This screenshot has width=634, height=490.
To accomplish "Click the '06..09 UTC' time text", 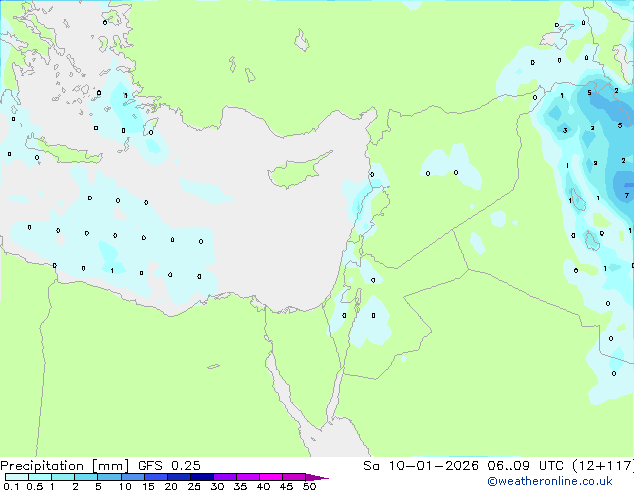I will (525, 466).
